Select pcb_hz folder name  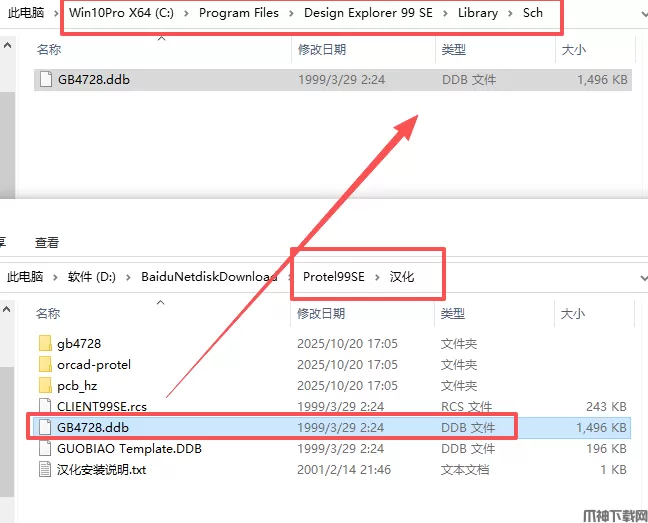77,385
